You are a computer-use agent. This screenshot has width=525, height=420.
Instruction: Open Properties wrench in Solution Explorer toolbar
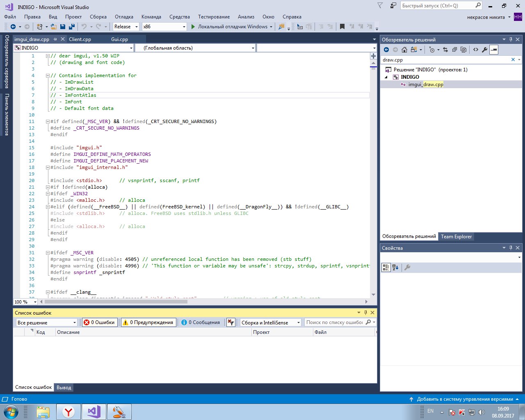[x=484, y=50]
